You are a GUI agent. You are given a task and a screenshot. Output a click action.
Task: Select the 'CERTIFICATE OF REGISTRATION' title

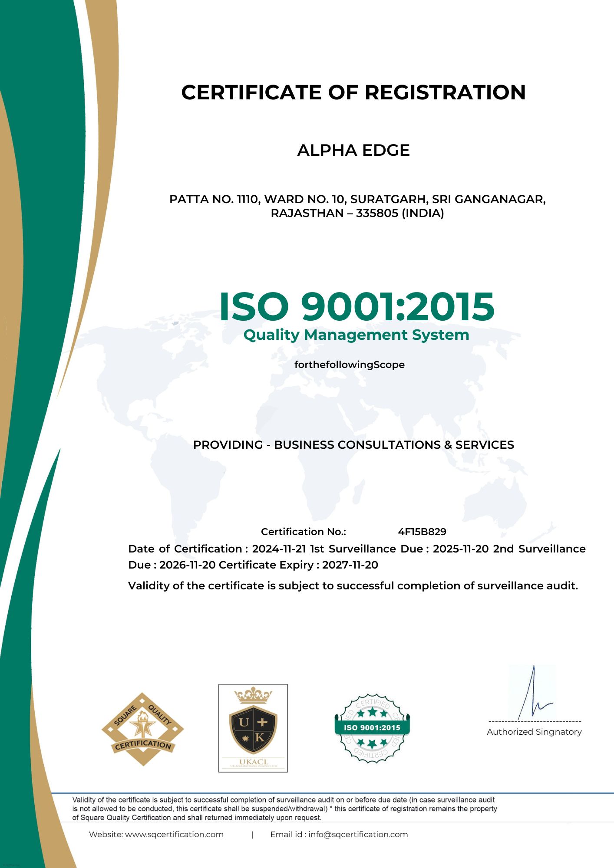pyautogui.click(x=353, y=92)
